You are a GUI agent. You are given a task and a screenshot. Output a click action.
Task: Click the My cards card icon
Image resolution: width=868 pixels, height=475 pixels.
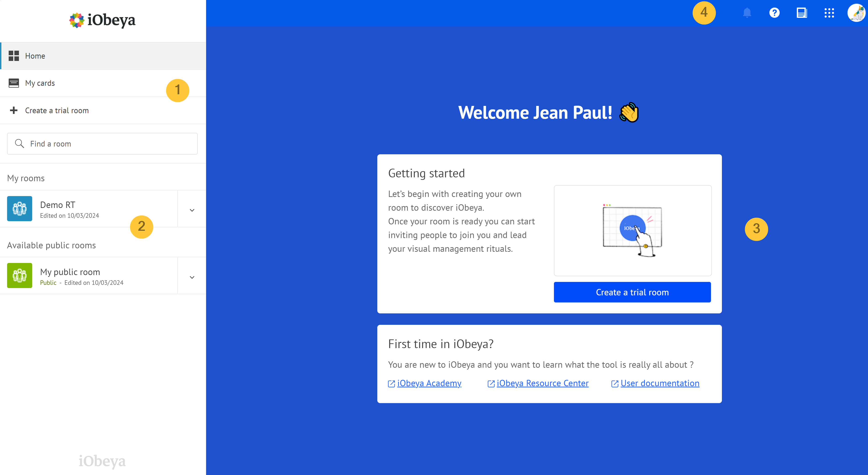click(14, 83)
